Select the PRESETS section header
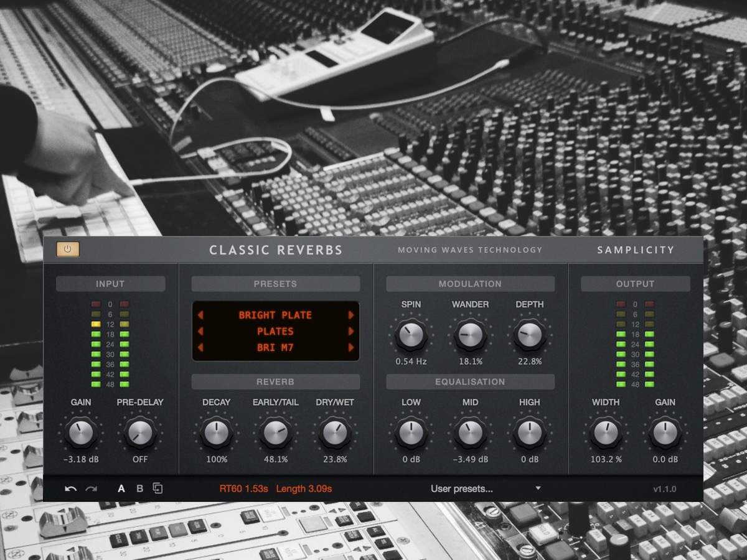This screenshot has height=560, width=747. click(x=275, y=284)
